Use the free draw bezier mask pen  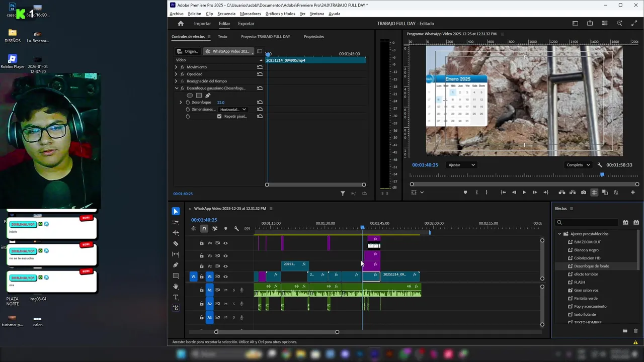pos(208,95)
